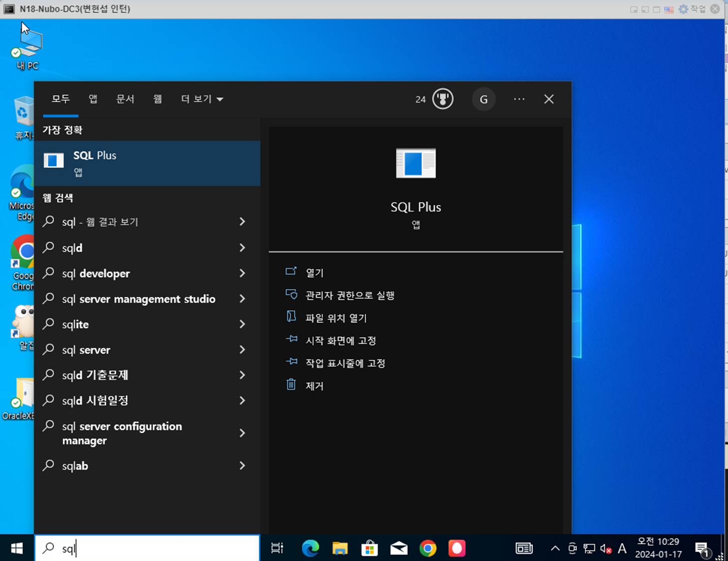Expand the sql developer chevron
Screen dimensions: 728x561
[242, 273]
